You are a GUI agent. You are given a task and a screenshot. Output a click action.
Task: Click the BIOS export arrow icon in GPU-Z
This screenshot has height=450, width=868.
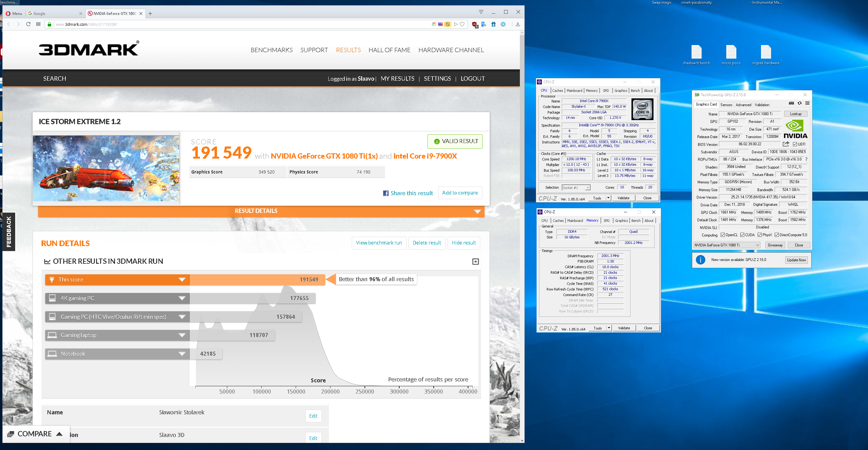coord(786,144)
